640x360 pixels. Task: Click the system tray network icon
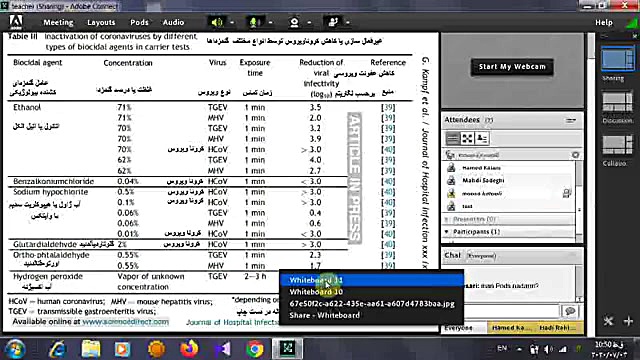563,349
